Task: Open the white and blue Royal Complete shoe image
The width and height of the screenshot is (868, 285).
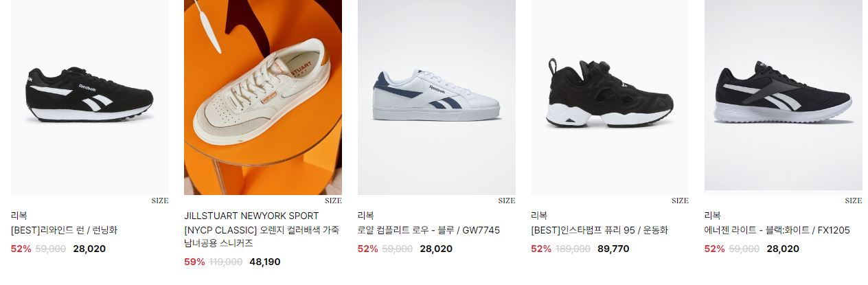Action: click(x=437, y=97)
